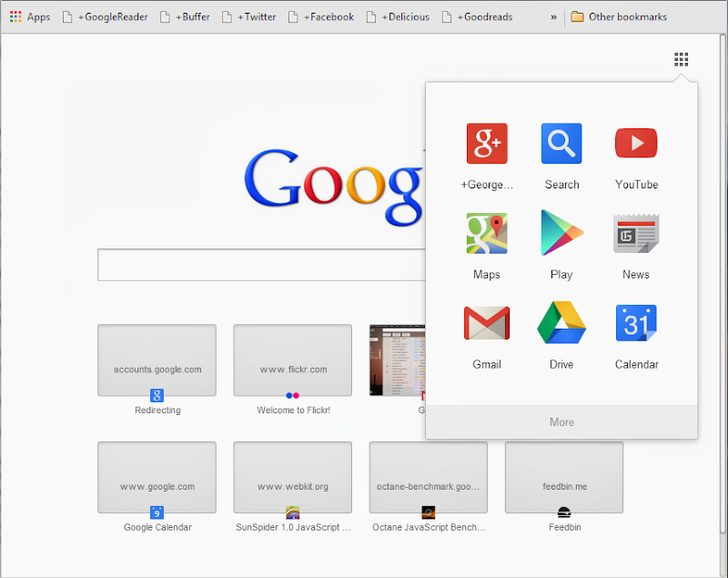The image size is (728, 578).
Task: Open the Google Play icon
Action: click(561, 233)
